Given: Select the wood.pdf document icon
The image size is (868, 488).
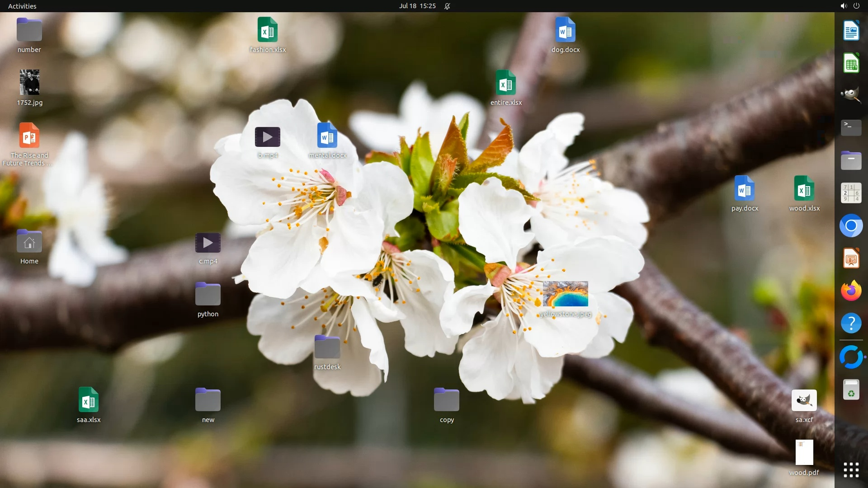Looking at the screenshot, I should click(804, 452).
